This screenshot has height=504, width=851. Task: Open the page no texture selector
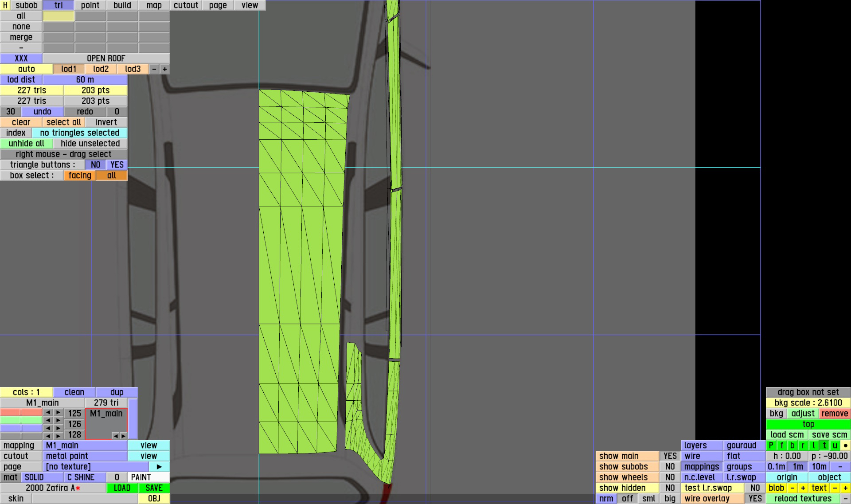coord(95,467)
